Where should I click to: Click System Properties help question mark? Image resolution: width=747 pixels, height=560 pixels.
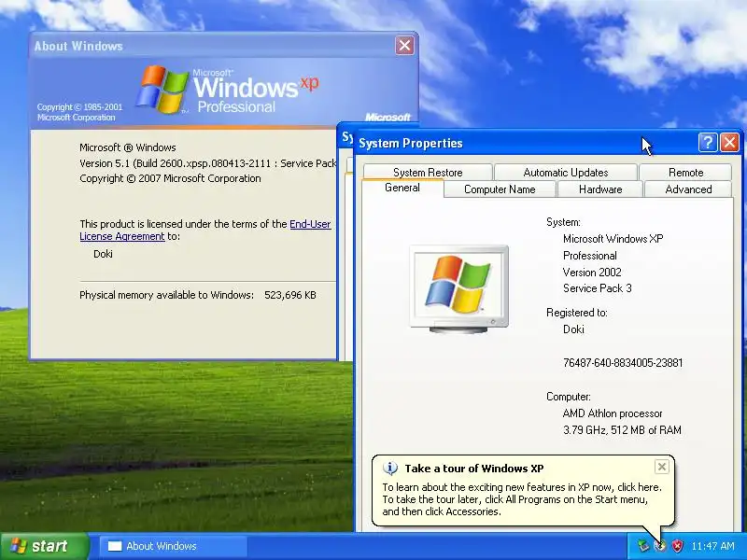708,143
